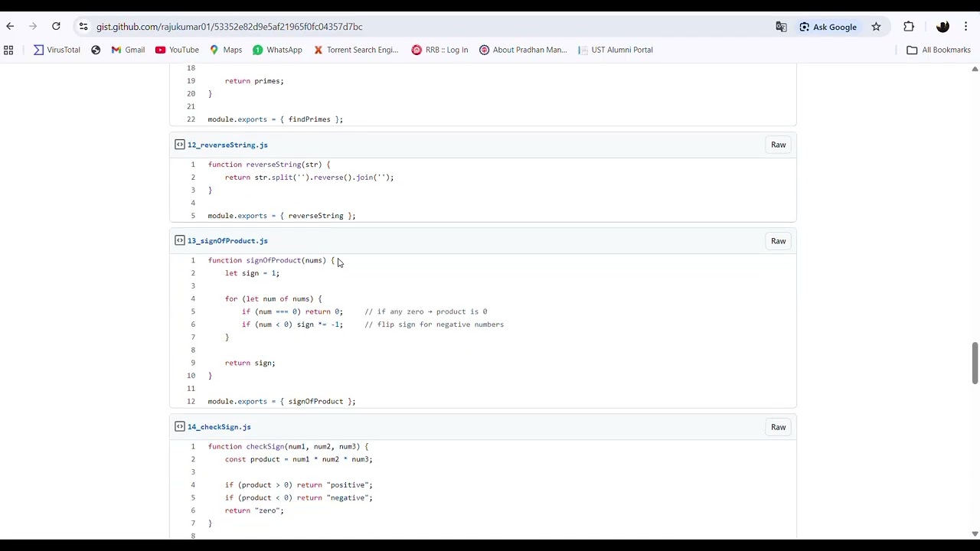Click the 'function reverseString(str)' line
Viewport: 980px width, 551px height.
269,165
